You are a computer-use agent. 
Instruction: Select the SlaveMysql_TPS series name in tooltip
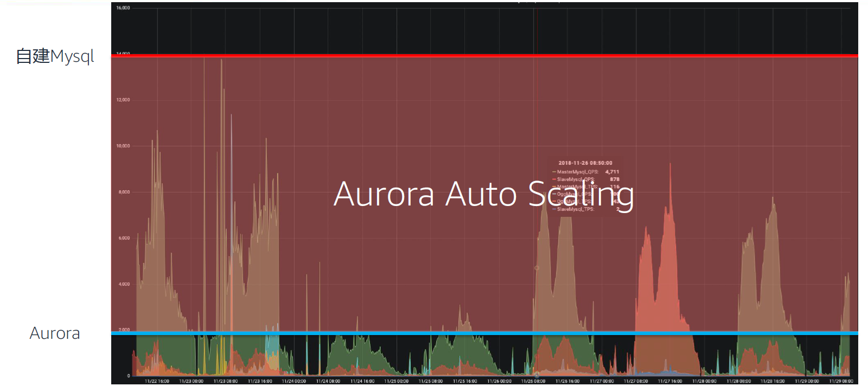point(576,209)
